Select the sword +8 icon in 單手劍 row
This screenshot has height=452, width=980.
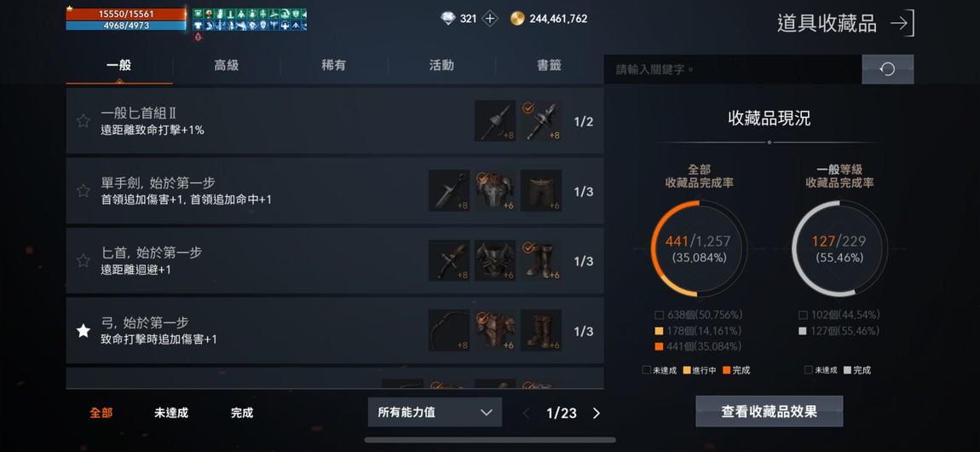pyautogui.click(x=449, y=191)
